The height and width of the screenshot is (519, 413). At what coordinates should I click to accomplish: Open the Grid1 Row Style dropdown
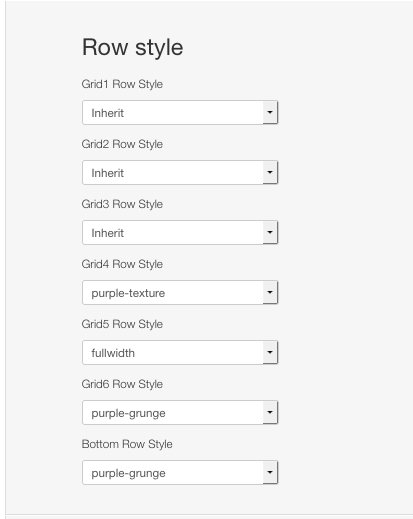point(180,113)
